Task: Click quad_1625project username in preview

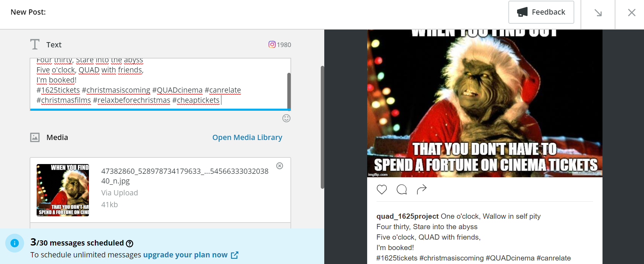Action: (x=408, y=216)
